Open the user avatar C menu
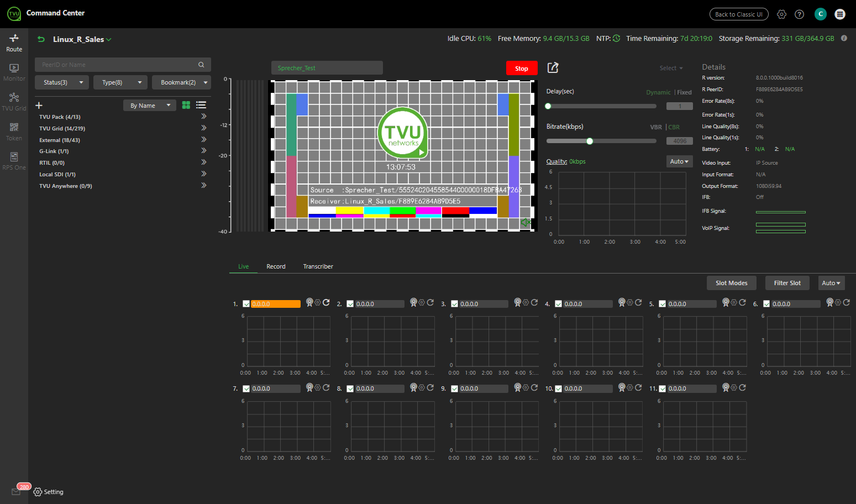The height and width of the screenshot is (504, 856). point(821,14)
